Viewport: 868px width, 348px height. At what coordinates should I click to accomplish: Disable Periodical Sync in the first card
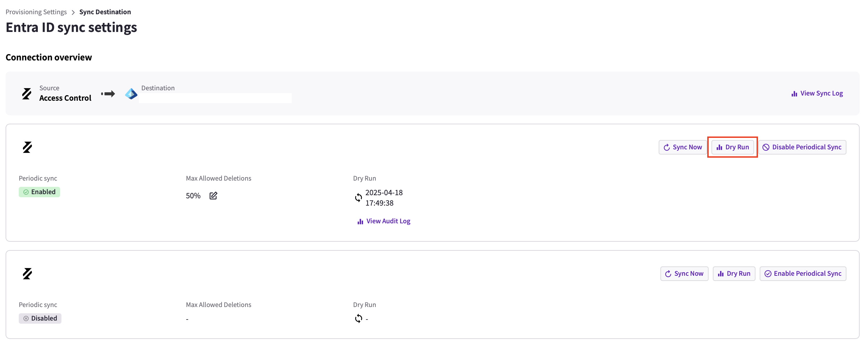click(802, 147)
